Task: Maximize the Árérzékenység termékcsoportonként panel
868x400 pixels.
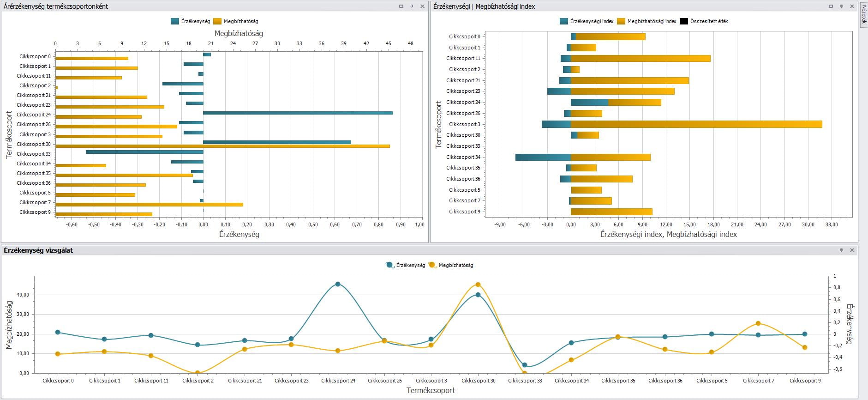Action: tap(401, 6)
